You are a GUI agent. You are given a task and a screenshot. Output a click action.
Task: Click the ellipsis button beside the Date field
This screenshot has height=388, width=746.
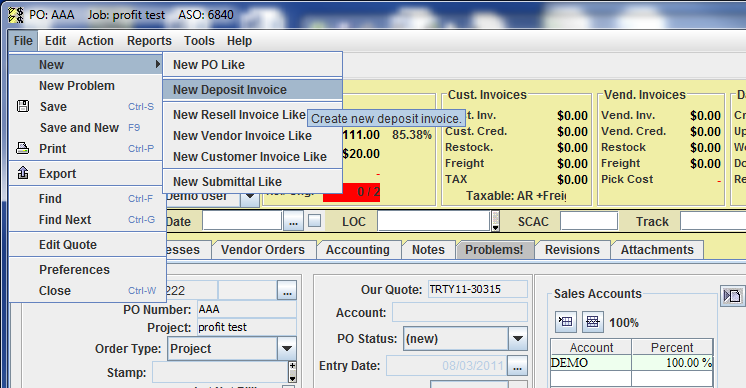tap(294, 222)
